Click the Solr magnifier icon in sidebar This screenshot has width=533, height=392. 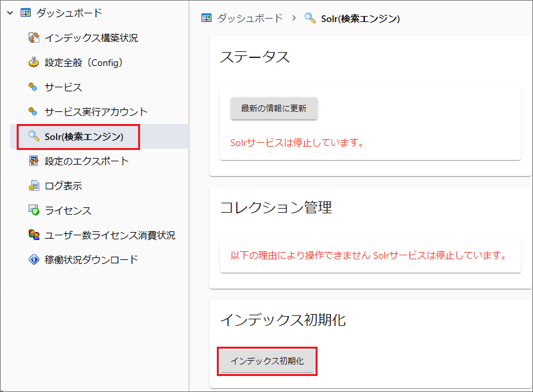(x=34, y=137)
